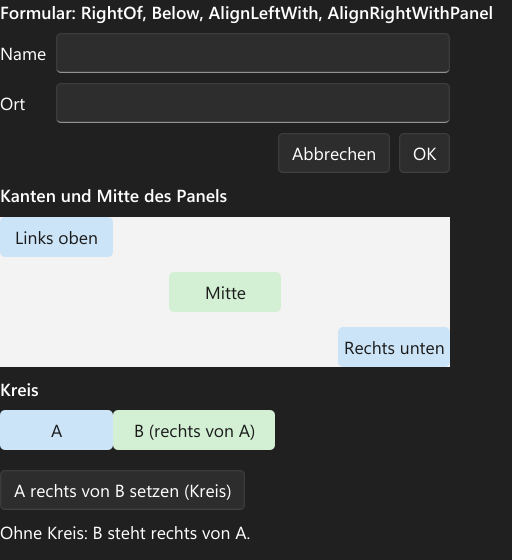Screen dimensions: 512x560
Task: Click the Name label
Action: pyautogui.click(x=23, y=54)
